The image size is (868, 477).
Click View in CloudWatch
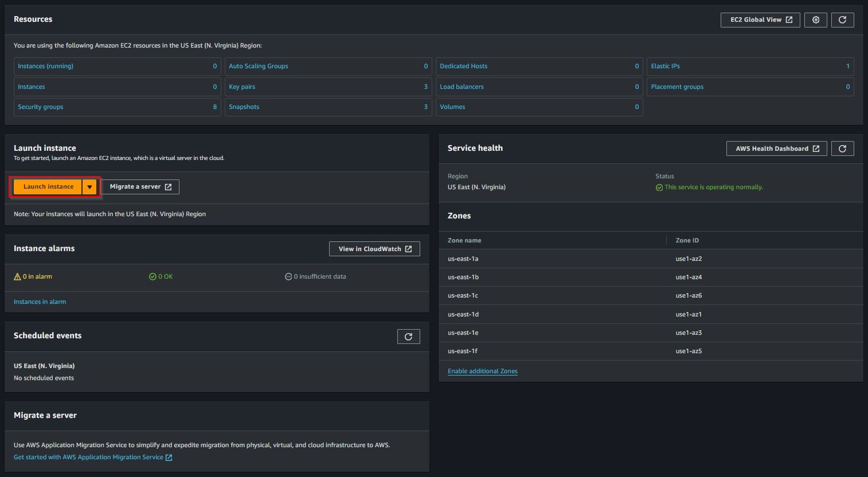(x=374, y=249)
